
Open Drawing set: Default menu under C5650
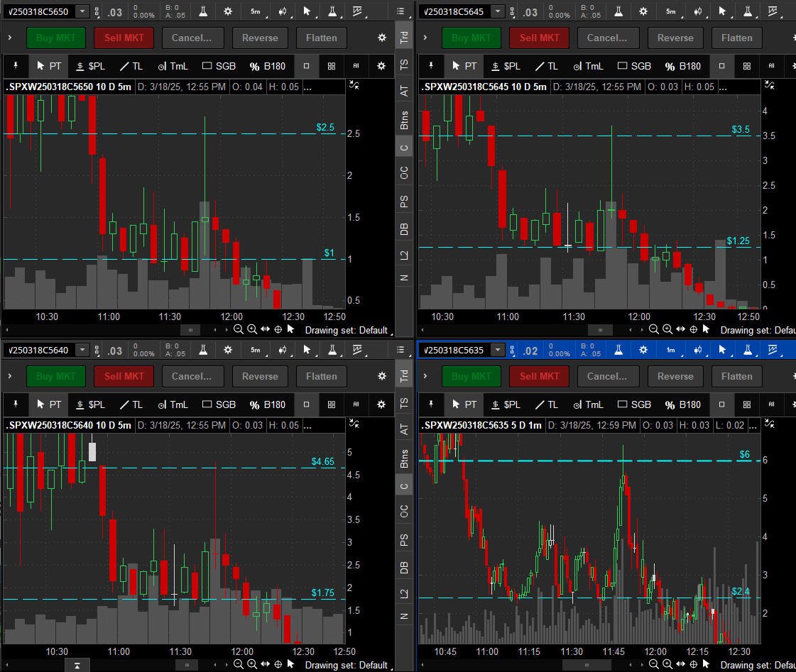(348, 330)
